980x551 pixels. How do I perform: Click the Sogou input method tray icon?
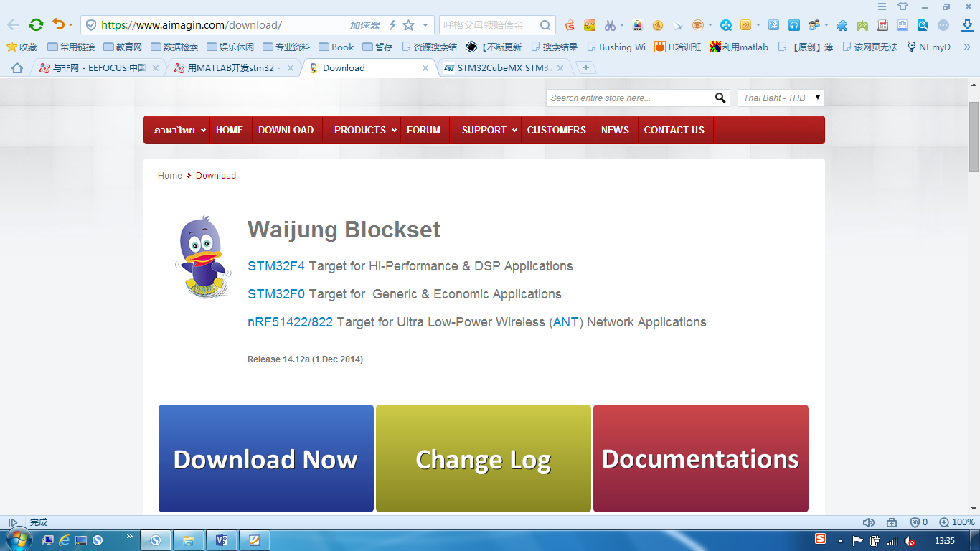[x=821, y=539]
